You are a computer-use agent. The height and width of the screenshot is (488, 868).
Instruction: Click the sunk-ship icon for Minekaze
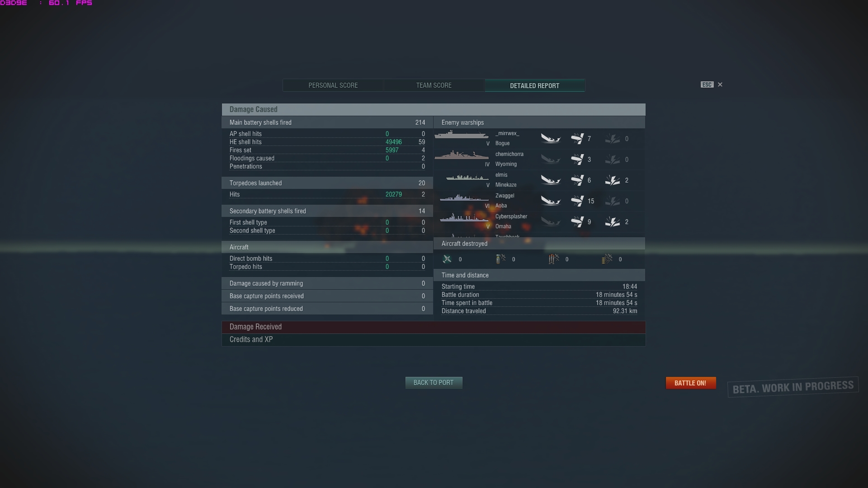tap(551, 180)
